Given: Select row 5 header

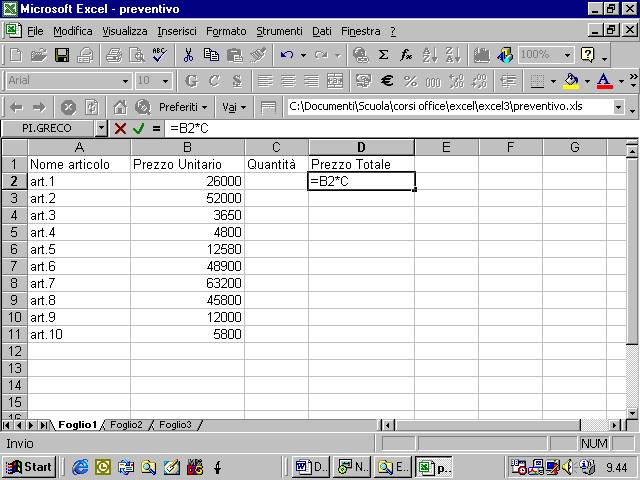Looking at the screenshot, I should pyautogui.click(x=14, y=232).
